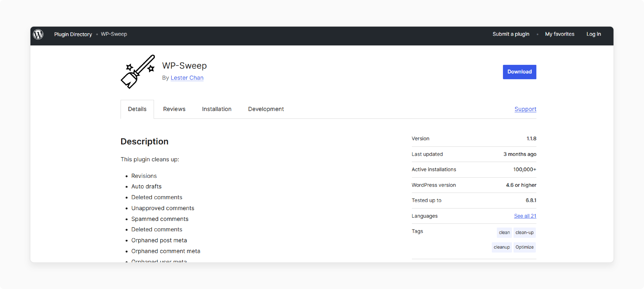Click the '4.6 or higher' value
Image resolution: width=644 pixels, height=289 pixels.
(521, 185)
